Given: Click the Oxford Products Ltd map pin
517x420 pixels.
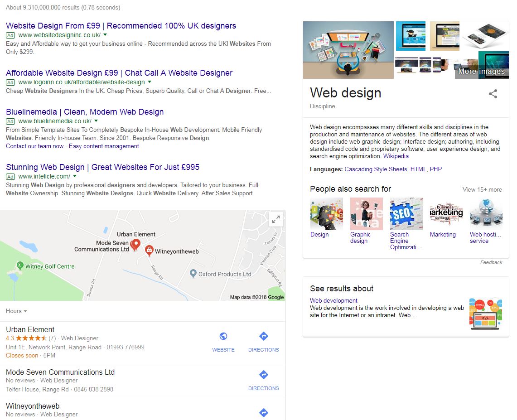Looking at the screenshot, I should click(193, 273).
